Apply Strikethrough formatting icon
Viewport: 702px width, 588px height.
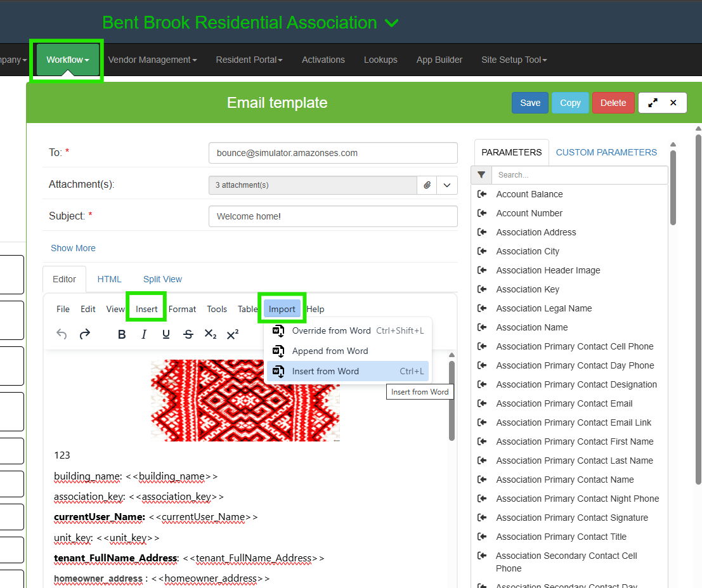(188, 334)
